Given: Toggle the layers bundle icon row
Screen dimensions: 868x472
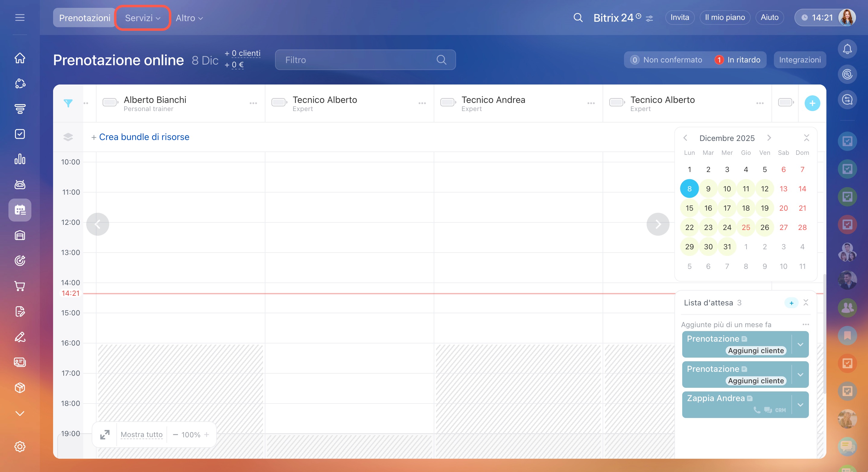Looking at the screenshot, I should click(x=68, y=137).
